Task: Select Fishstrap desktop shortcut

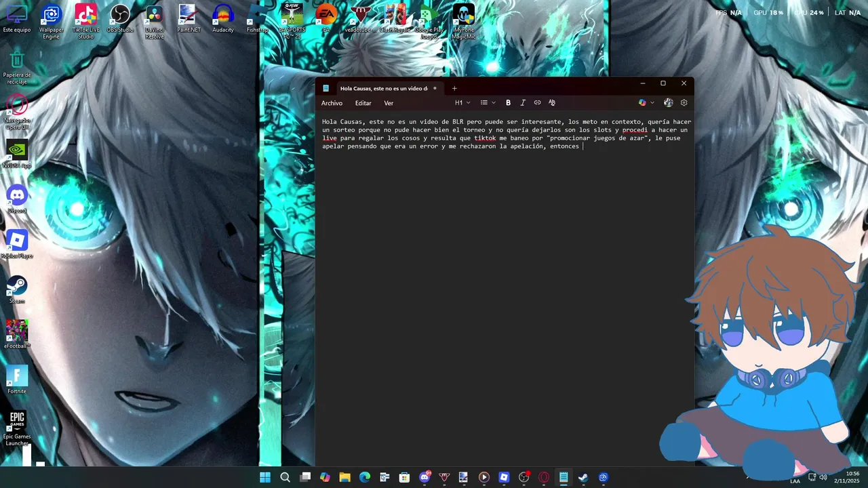Action: 258,18
